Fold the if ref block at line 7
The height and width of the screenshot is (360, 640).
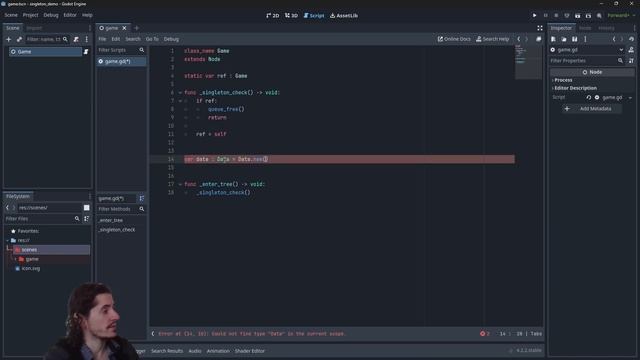pyautogui.click(x=180, y=101)
